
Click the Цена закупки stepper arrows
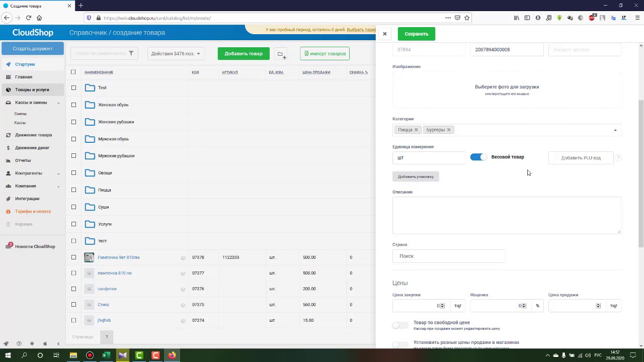pos(442,306)
